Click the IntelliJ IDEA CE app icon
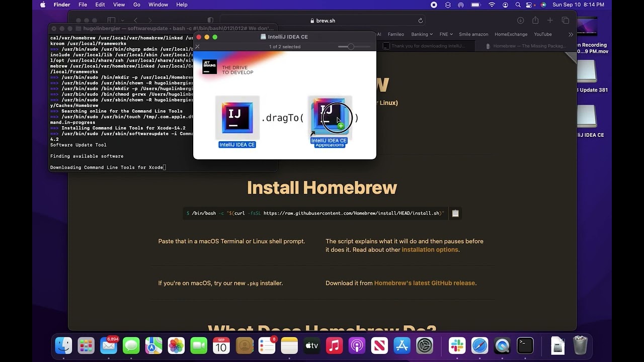Viewport: 644px width, 362px height. tap(237, 118)
